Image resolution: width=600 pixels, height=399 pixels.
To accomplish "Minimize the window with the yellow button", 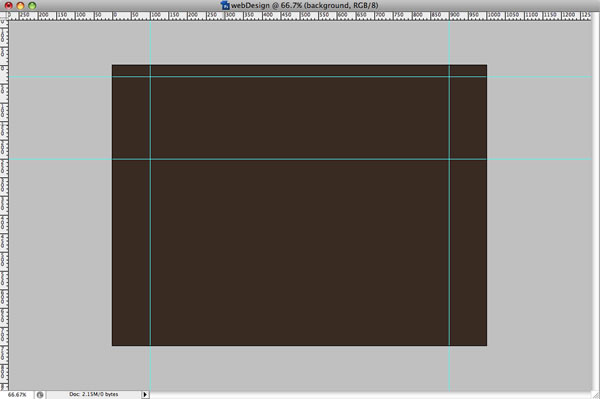I will pyautogui.click(x=20, y=5).
